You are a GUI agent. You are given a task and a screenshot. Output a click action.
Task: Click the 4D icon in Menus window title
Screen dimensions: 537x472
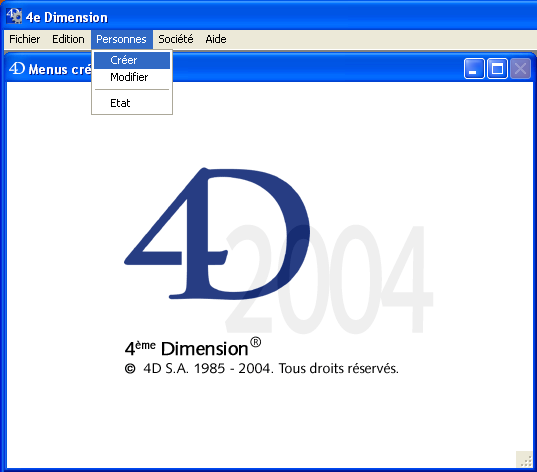[x=17, y=69]
